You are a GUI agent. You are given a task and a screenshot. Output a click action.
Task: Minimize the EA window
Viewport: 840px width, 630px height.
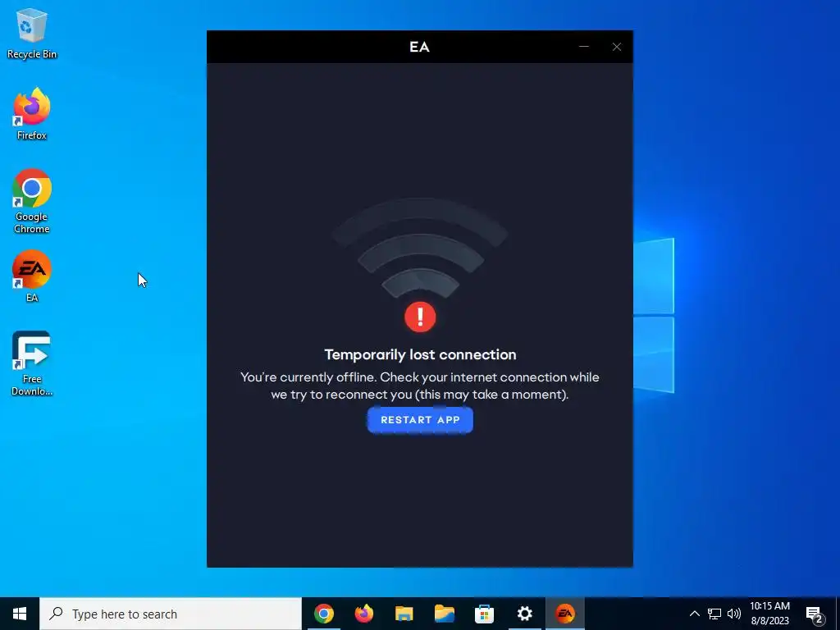coord(584,47)
